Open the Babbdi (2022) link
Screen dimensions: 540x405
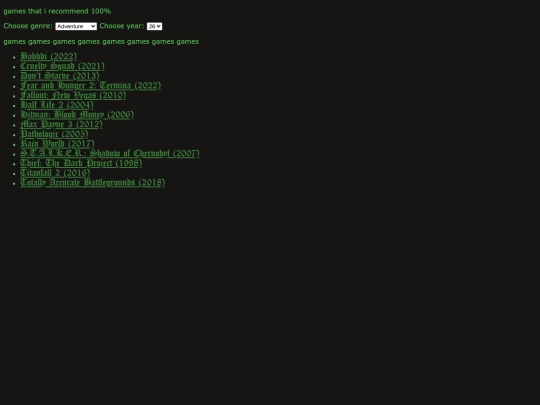coord(49,56)
